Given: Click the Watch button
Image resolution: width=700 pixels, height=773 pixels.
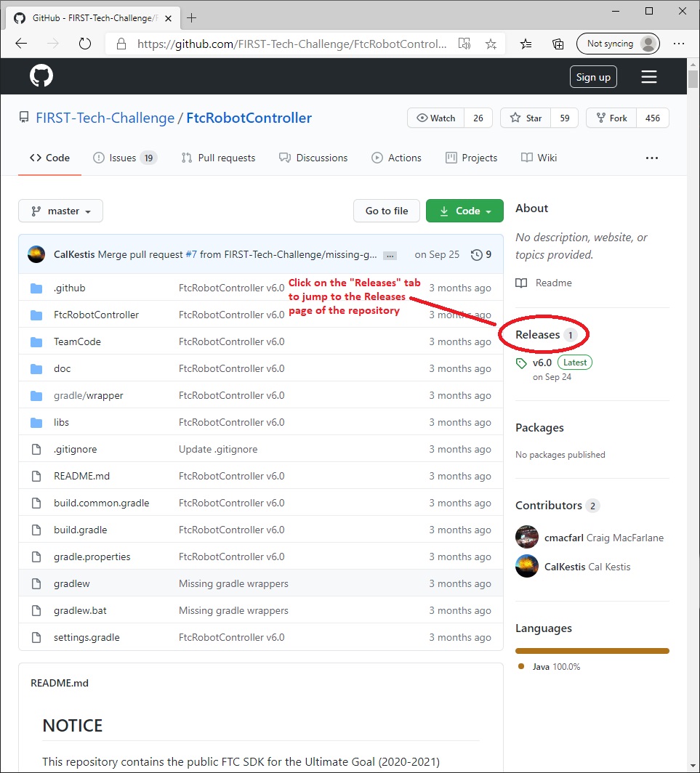Looking at the screenshot, I should [x=435, y=118].
